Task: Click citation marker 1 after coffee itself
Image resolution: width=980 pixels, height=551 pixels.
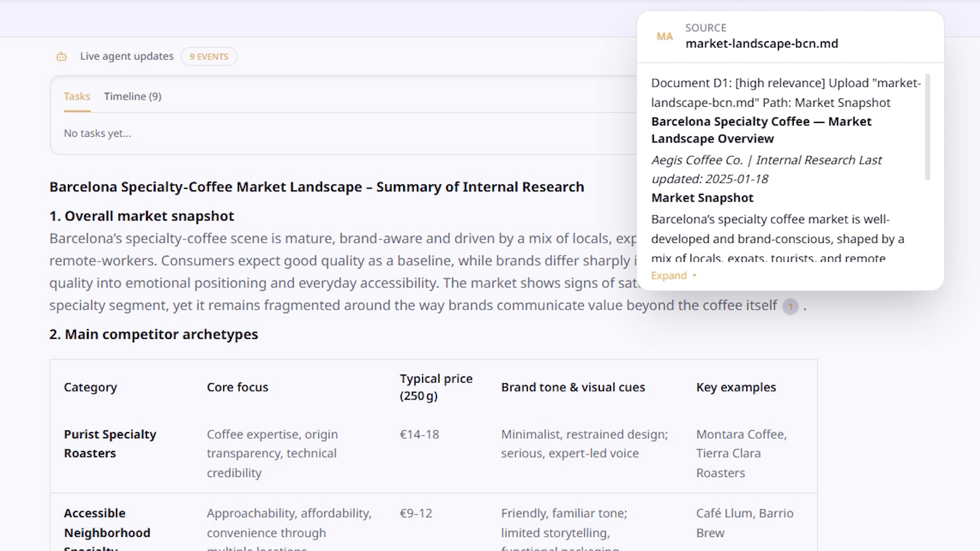Action: (790, 307)
